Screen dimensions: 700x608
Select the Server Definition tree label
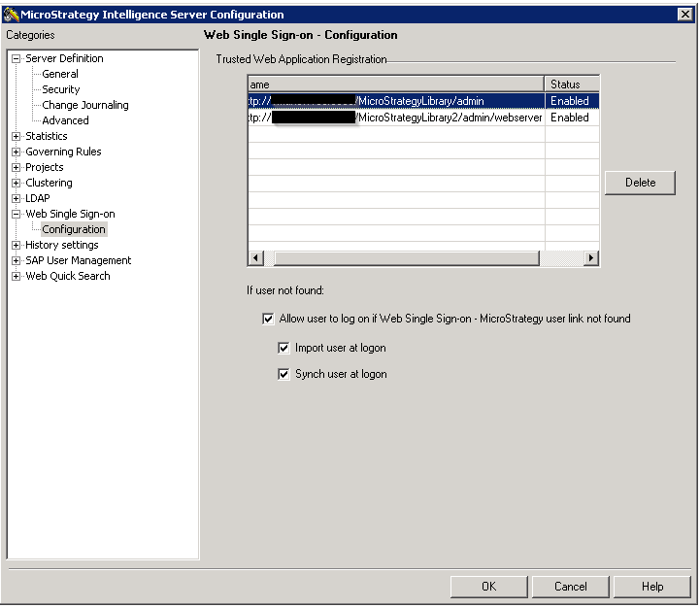click(x=64, y=58)
